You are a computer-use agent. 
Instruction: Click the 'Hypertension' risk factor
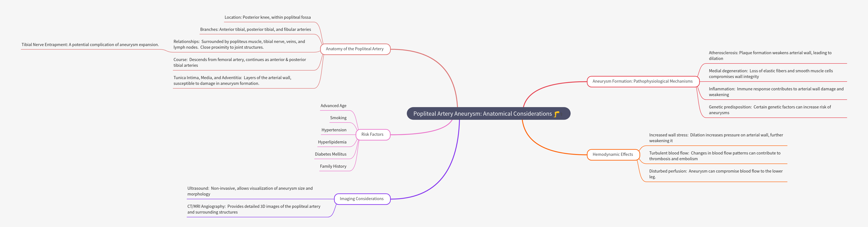[334, 130]
